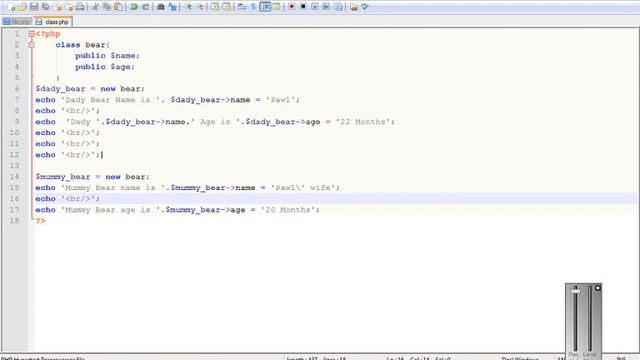The image size is (640, 360).
Task: Click the Save floppy-disk icon
Action: (x=34, y=7)
